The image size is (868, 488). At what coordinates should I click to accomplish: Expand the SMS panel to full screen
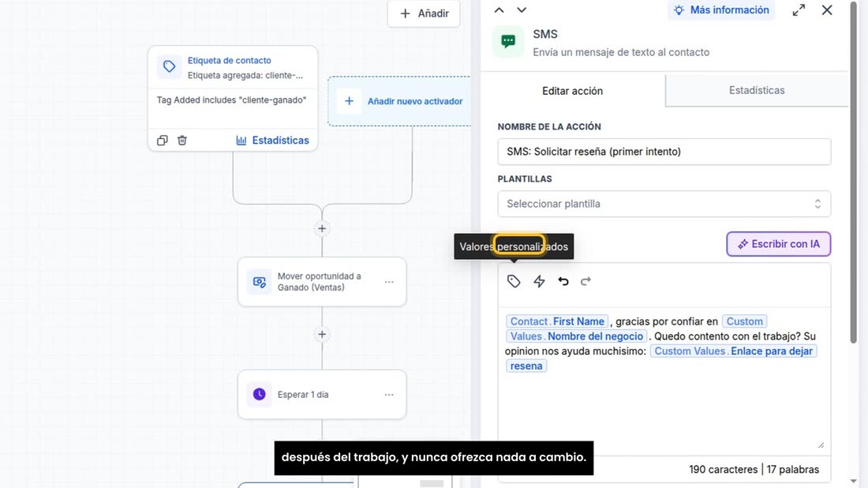point(799,10)
